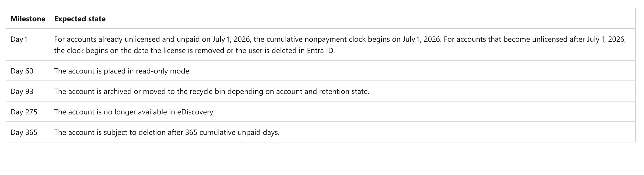Click the phrase 'cumulative unpaid days'
This screenshot has width=644, height=175.
coord(239,132)
